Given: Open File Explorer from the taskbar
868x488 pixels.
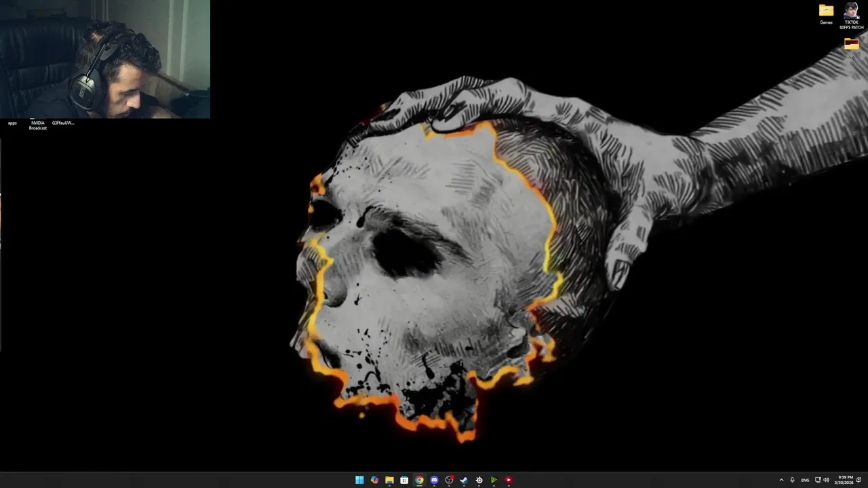Looking at the screenshot, I should [389, 480].
